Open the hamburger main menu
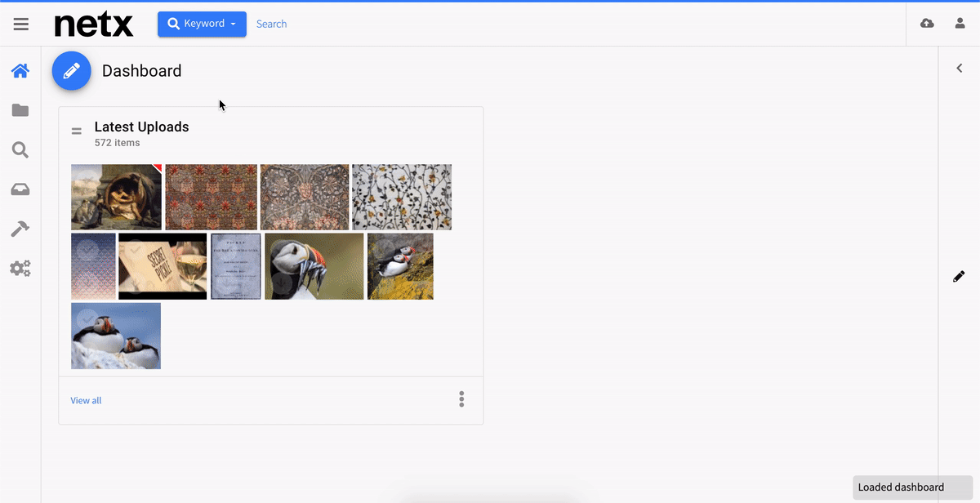The image size is (980, 503). 21,24
